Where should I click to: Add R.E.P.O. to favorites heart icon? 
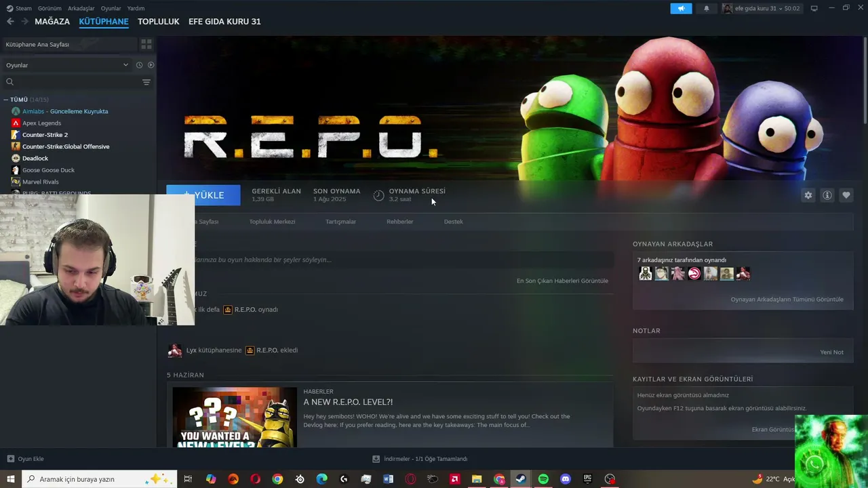(846, 195)
